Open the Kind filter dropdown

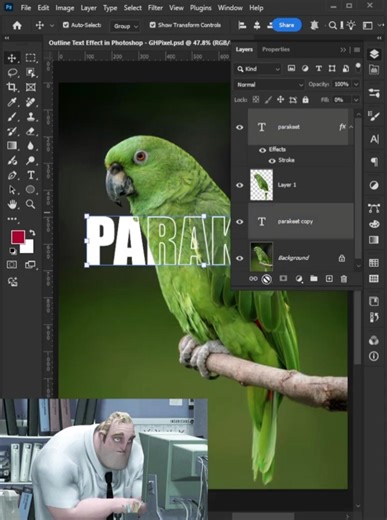(x=258, y=69)
